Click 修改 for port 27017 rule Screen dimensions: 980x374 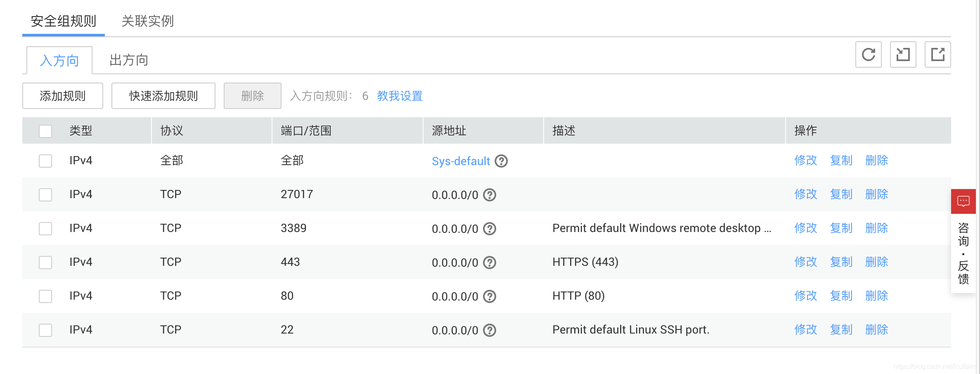pos(806,194)
